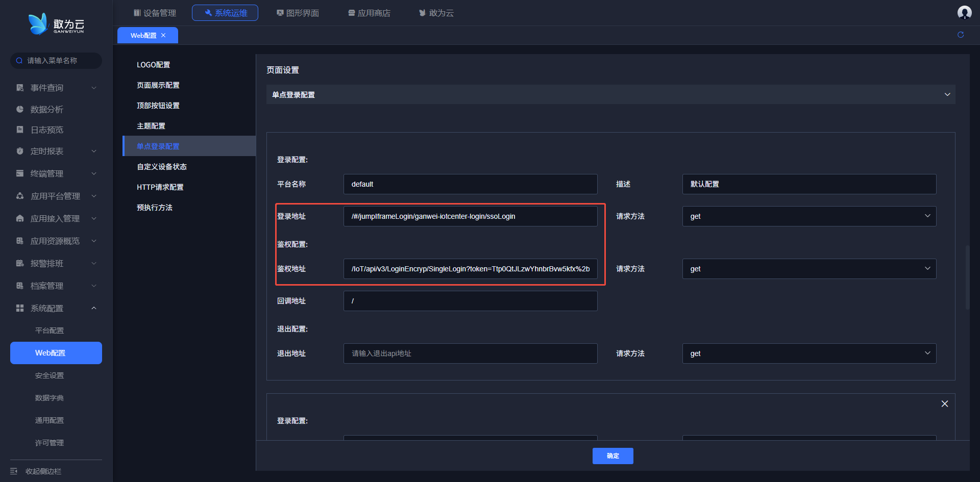
Task: Open 请求方法 dropdown beside 退出地址
Action: (x=809, y=353)
